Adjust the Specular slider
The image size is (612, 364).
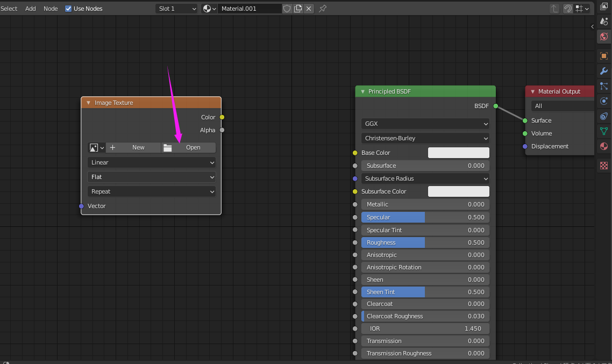point(425,217)
